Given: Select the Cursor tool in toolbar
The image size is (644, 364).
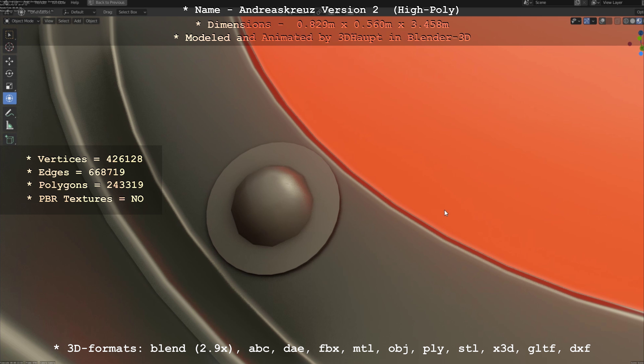Looking at the screenshot, I should pos(9,47).
